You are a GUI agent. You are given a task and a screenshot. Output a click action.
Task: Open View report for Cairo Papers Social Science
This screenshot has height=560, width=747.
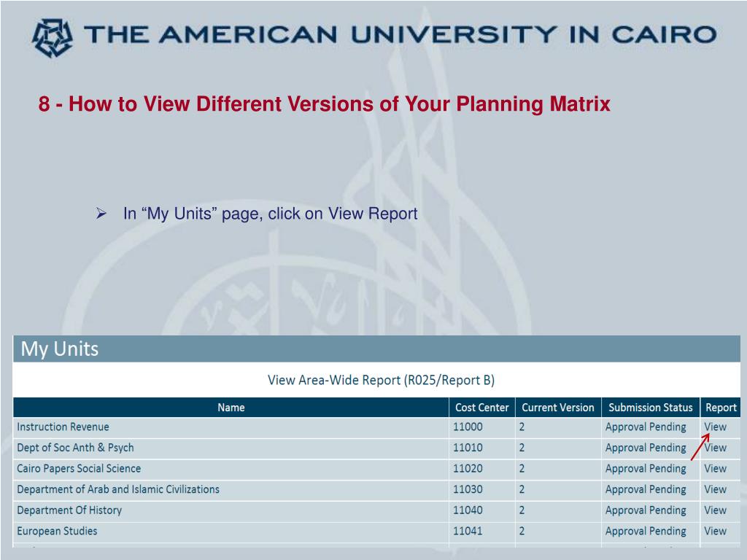coord(715,469)
